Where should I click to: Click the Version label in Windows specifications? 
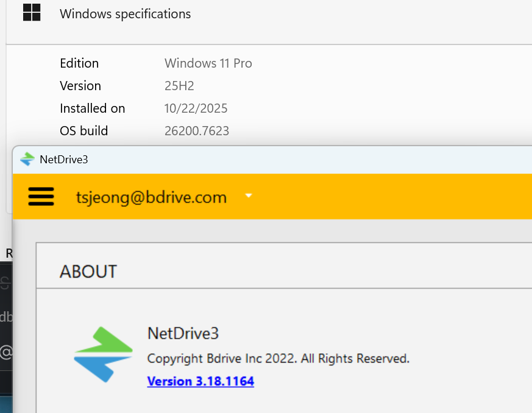(x=80, y=86)
